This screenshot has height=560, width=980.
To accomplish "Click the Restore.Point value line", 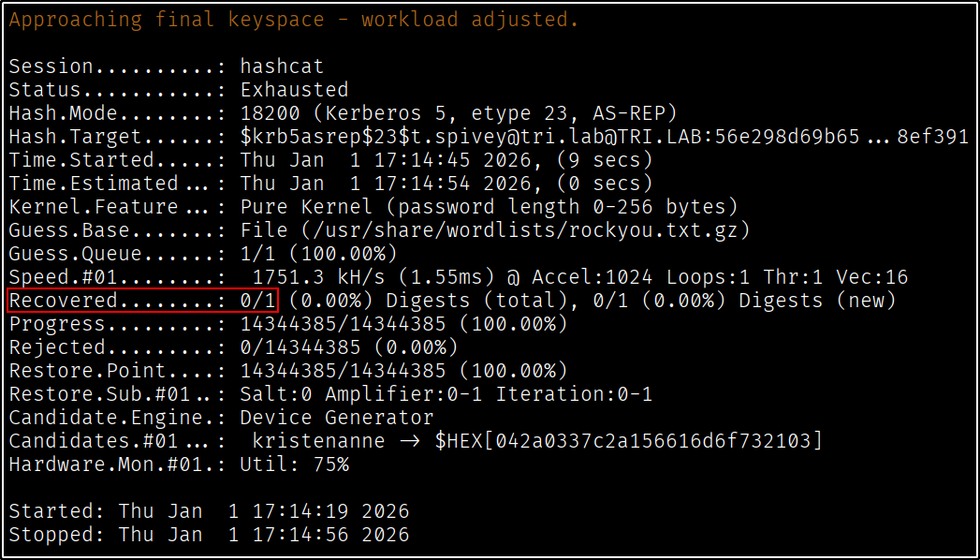I will tap(403, 371).
